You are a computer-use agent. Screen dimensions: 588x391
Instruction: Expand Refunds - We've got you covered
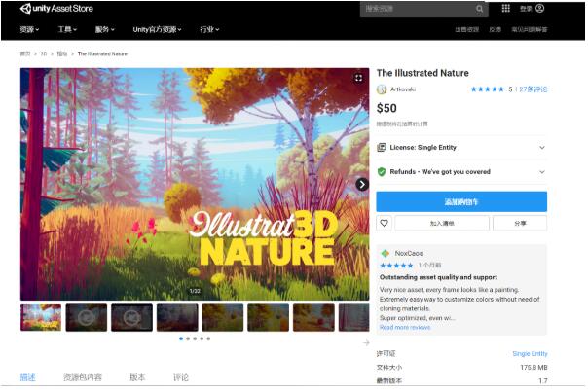pos(461,171)
